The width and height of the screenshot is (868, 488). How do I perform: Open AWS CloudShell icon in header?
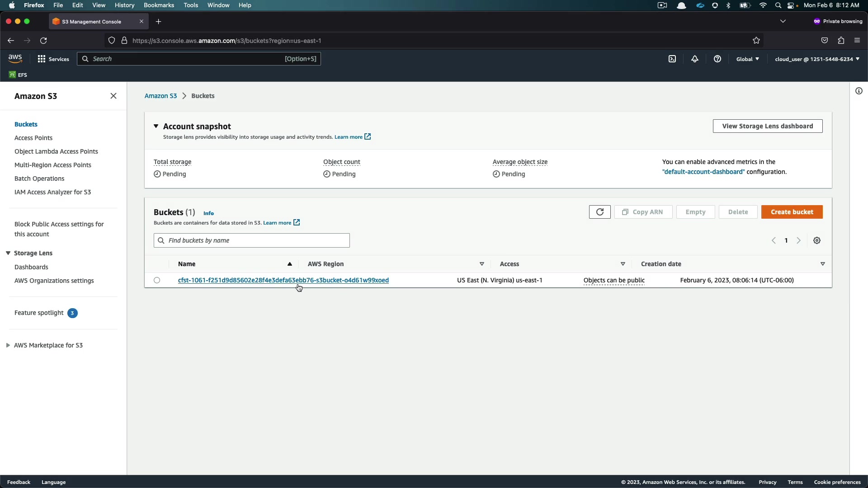672,59
